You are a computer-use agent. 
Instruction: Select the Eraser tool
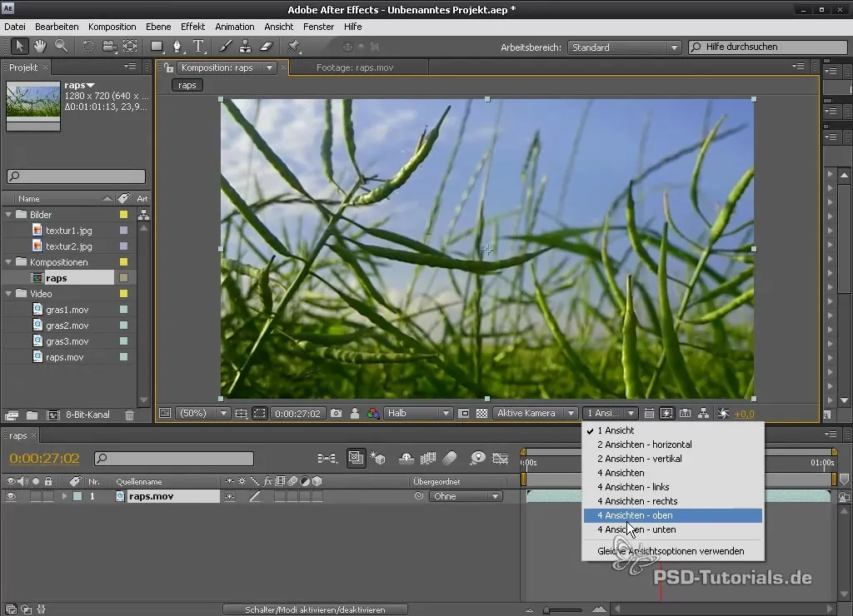coord(267,47)
